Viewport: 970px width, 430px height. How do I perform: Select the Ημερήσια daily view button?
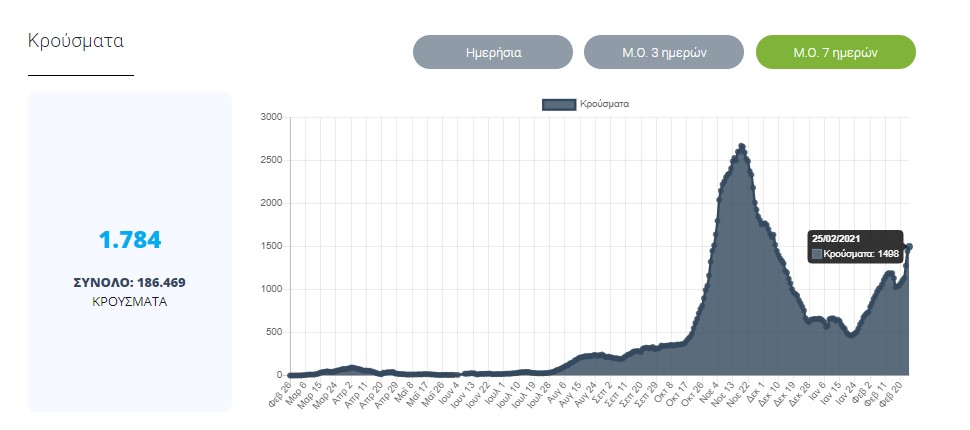[x=492, y=52]
